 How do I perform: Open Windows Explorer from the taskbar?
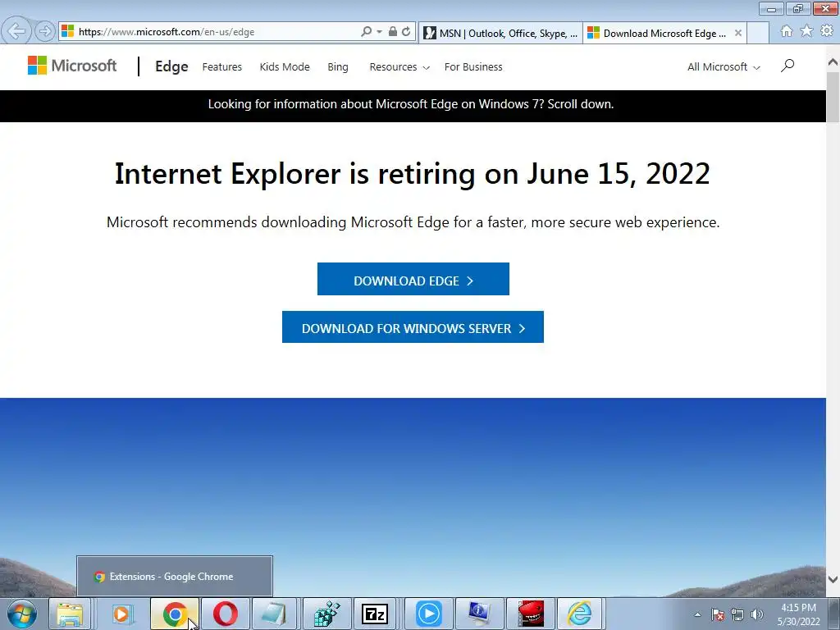point(70,614)
